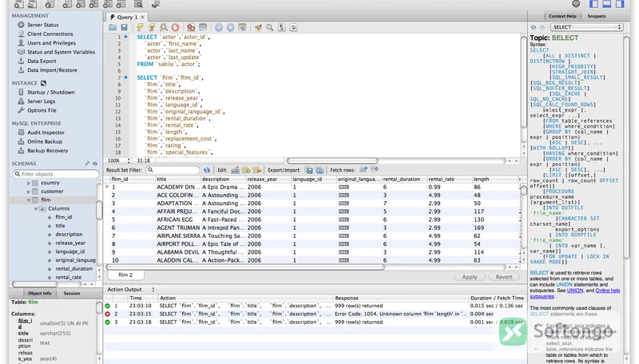The height and width of the screenshot is (364, 639).
Task: Go forward in context help history
Action: point(542,27)
